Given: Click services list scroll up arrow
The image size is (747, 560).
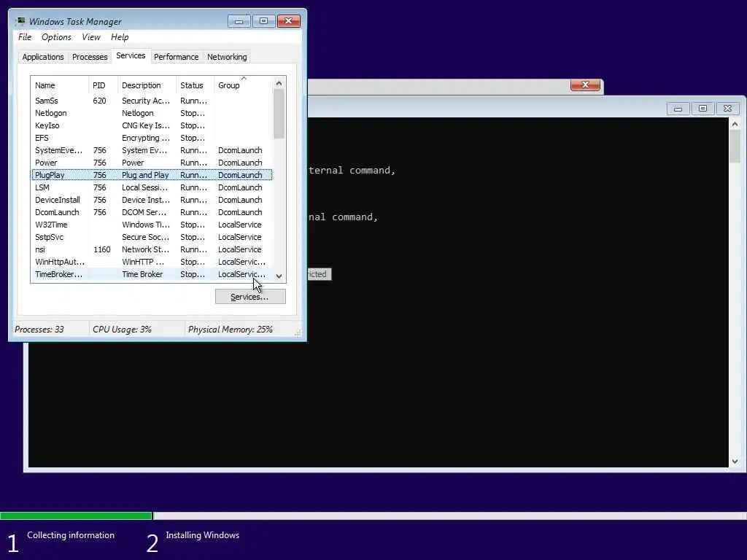Looking at the screenshot, I should pos(279,83).
